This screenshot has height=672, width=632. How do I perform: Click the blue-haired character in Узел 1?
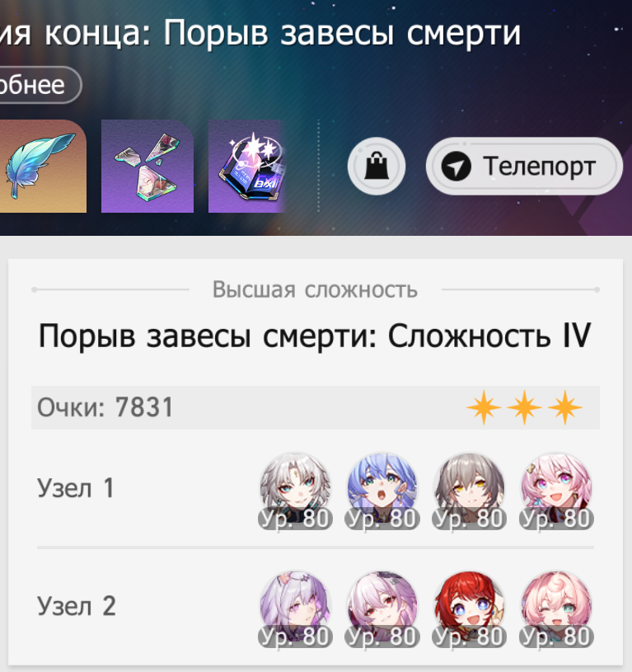(x=382, y=491)
